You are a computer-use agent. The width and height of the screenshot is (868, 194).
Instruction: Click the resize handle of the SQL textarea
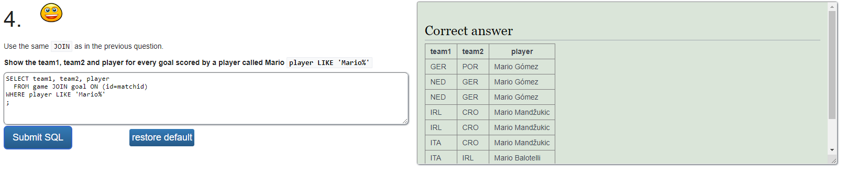tap(405, 121)
